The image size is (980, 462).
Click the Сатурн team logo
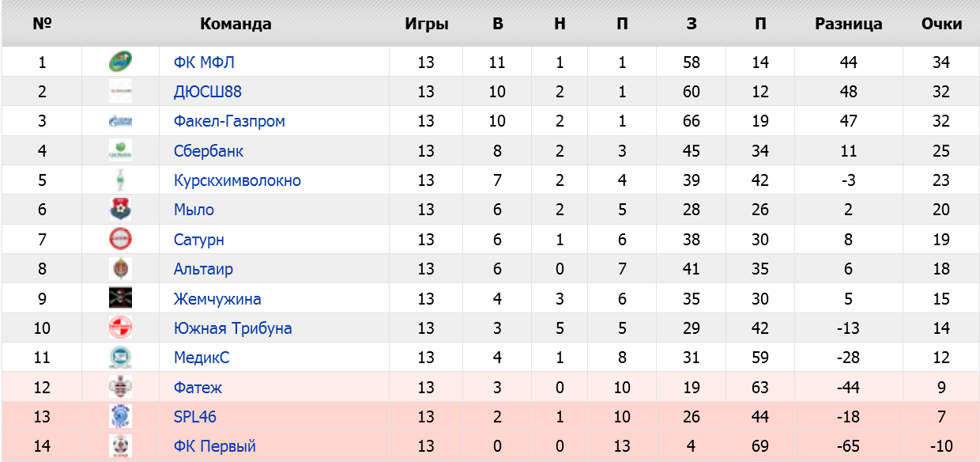(120, 239)
